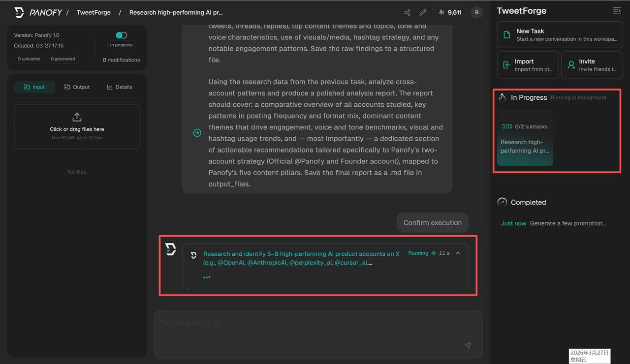This screenshot has width=630, height=364.
Task: Click the pencil edit title icon
Action: pyautogui.click(x=423, y=12)
